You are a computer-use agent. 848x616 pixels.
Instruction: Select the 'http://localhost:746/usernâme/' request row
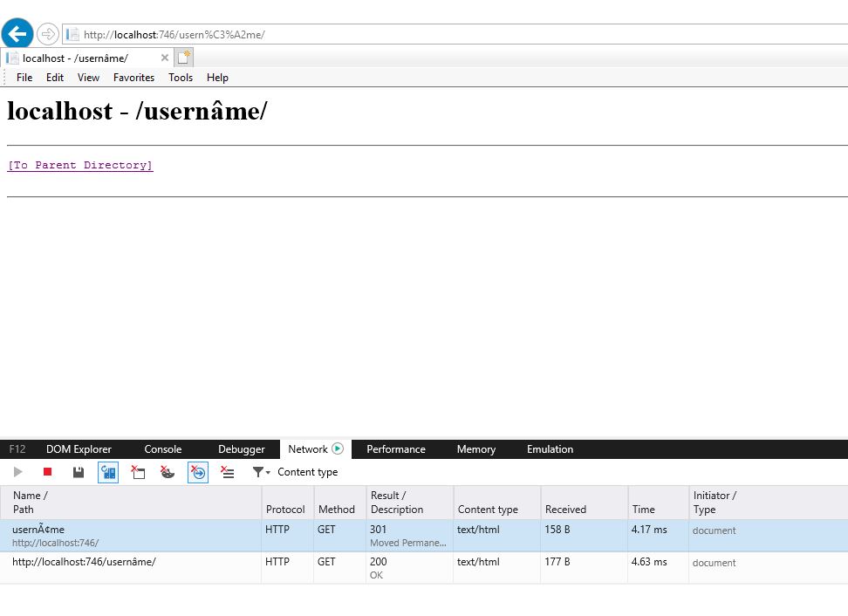coord(424,568)
